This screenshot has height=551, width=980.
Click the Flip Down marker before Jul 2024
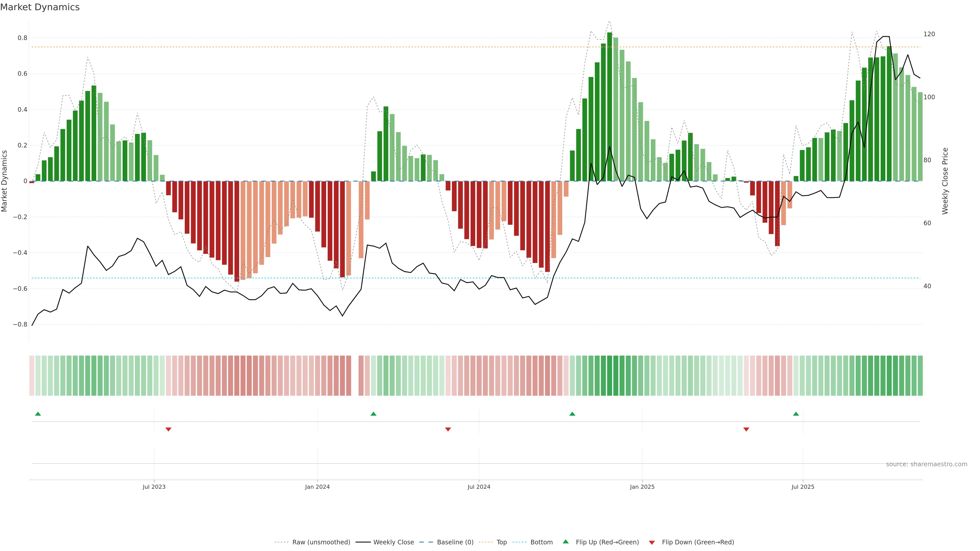pos(448,429)
